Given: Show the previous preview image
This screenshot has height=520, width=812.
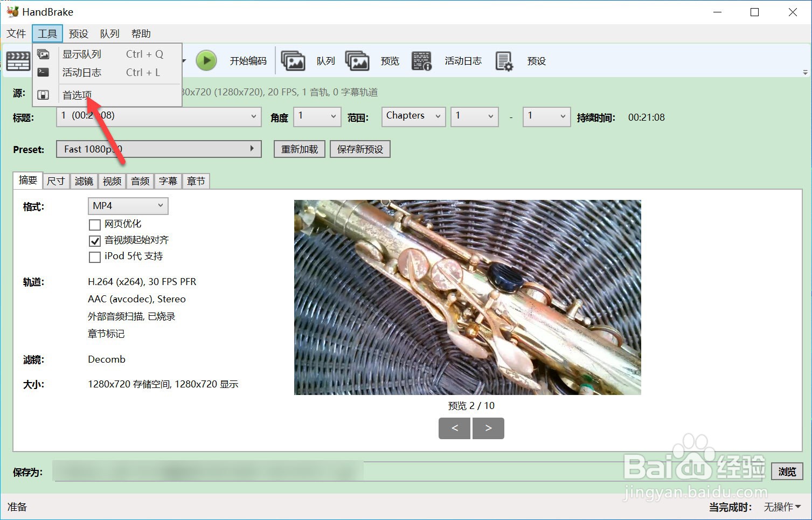Looking at the screenshot, I should 455,428.
